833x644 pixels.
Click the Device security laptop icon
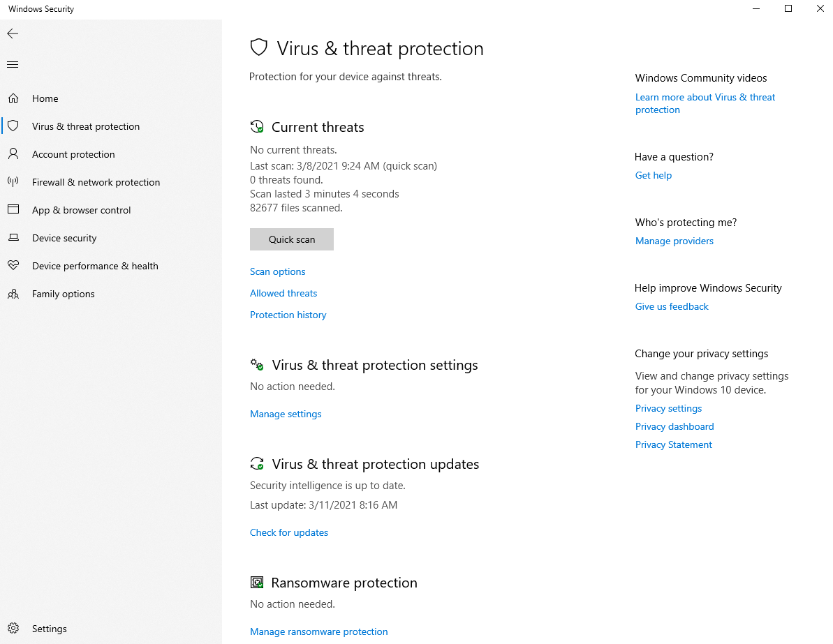coord(13,237)
